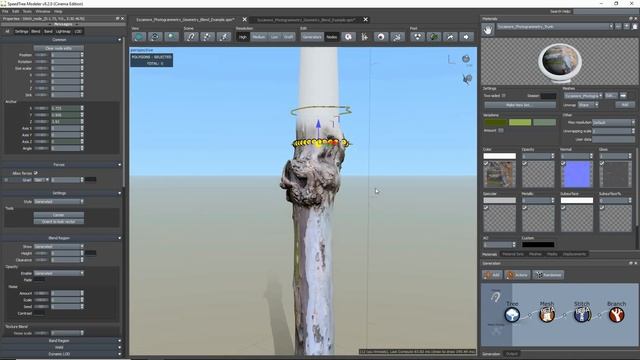Click the right arrow export icon in toolbar
The height and width of the screenshot is (360, 640).
pyautogui.click(x=466, y=37)
